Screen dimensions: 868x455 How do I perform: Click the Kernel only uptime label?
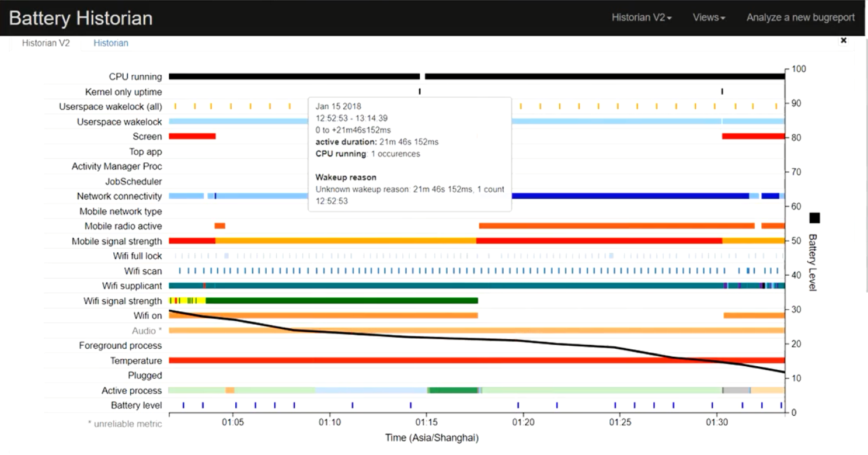coord(124,92)
